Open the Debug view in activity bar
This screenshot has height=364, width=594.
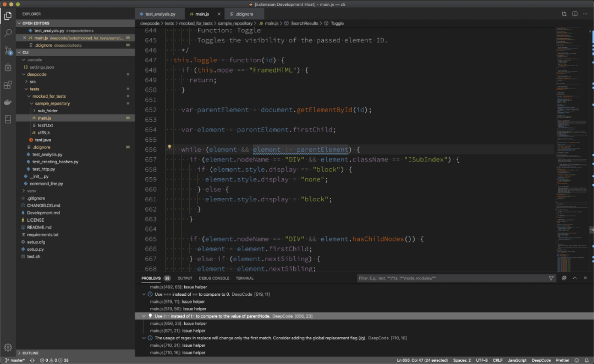pos(8,68)
